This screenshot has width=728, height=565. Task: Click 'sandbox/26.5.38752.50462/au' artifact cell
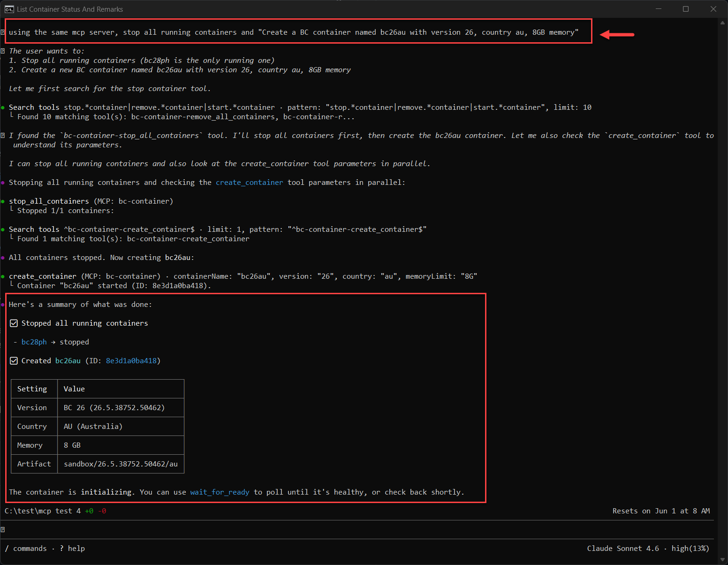121,464
